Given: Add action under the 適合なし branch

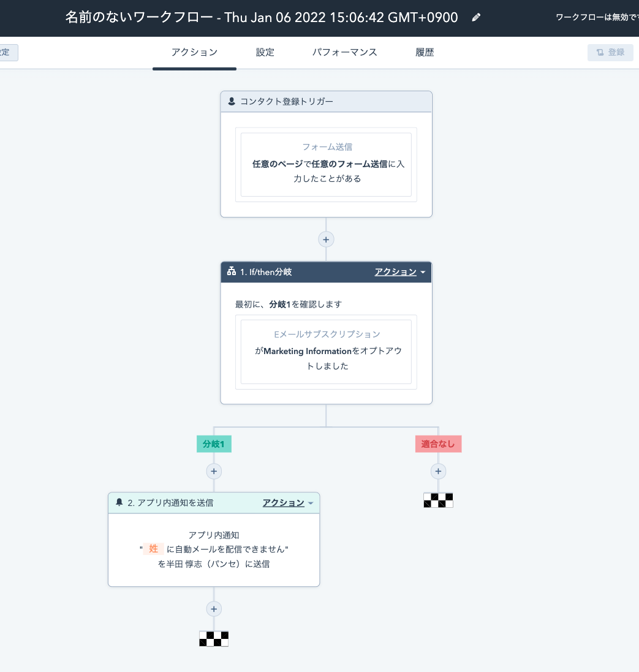Looking at the screenshot, I should pyautogui.click(x=438, y=471).
